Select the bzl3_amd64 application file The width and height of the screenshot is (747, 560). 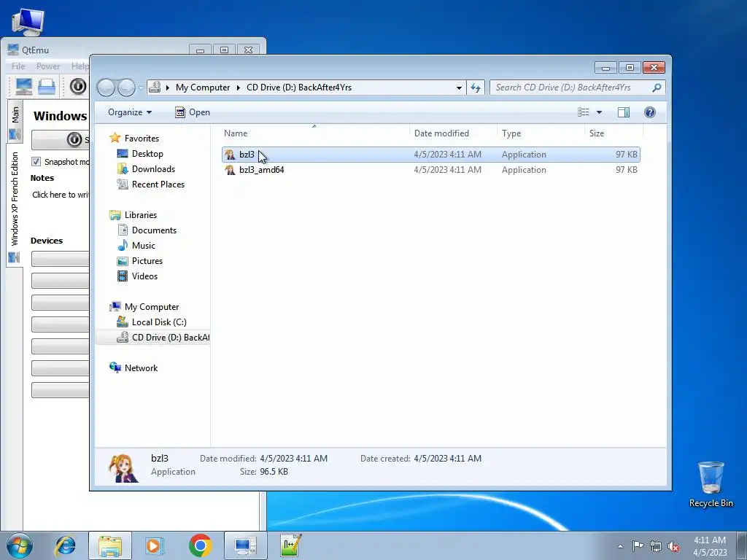430,169
